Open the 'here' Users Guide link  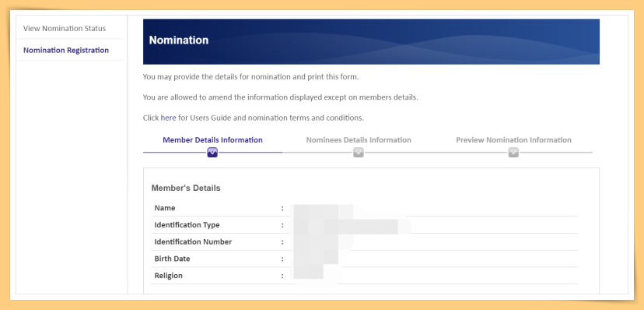(x=169, y=118)
